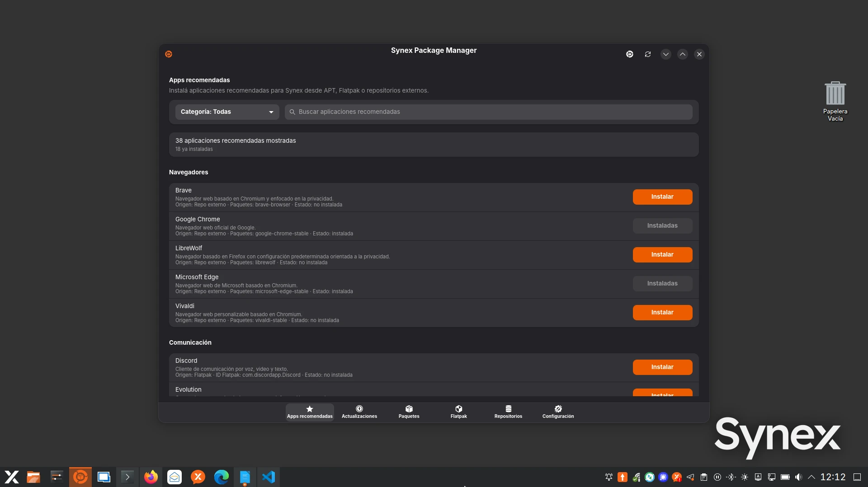Launch Firefox from the taskbar
The image size is (868, 487).
click(151, 477)
